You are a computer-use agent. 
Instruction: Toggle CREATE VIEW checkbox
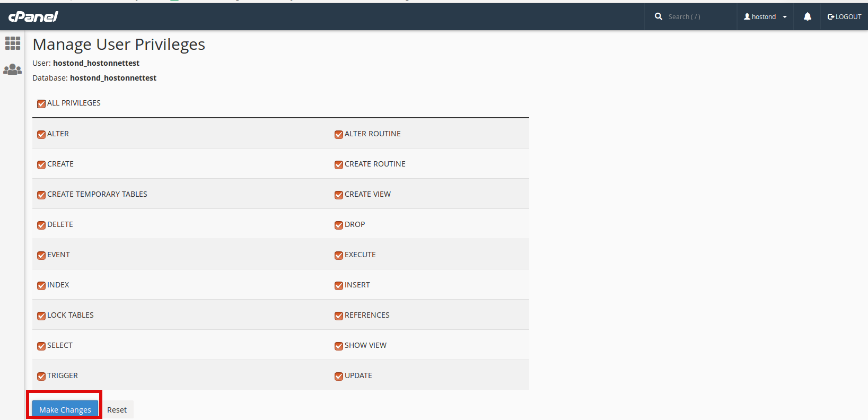(x=339, y=195)
